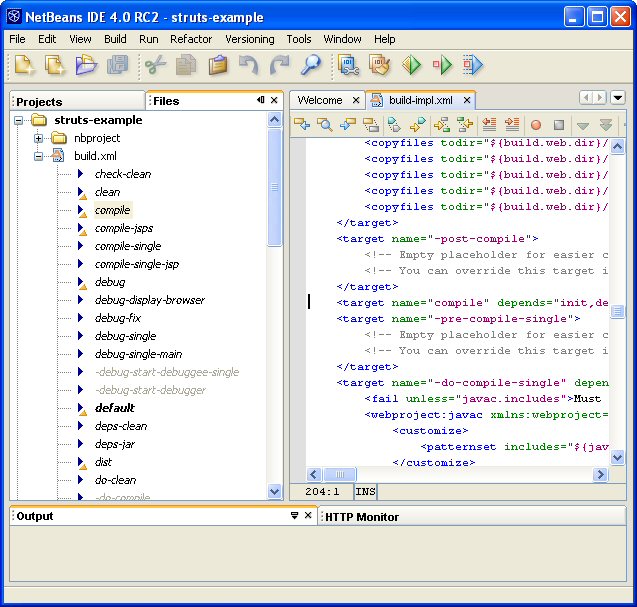This screenshot has height=607, width=637.
Task: Click the first editor toolbar icon
Action: [302, 124]
